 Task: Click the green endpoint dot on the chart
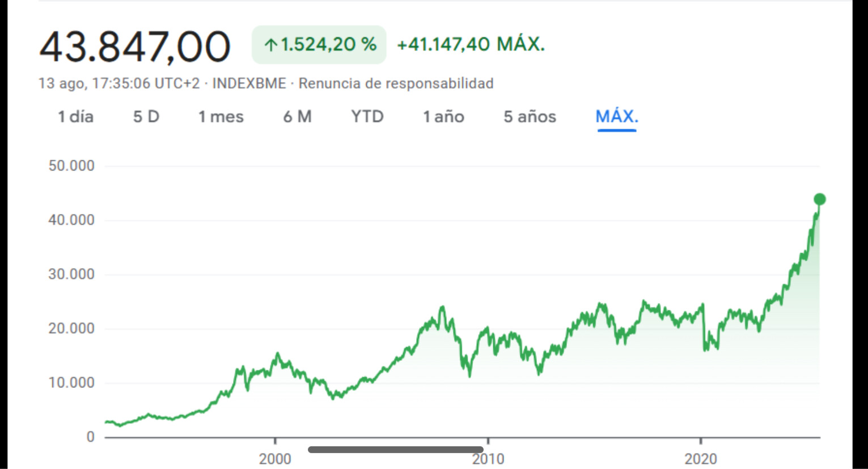click(819, 199)
